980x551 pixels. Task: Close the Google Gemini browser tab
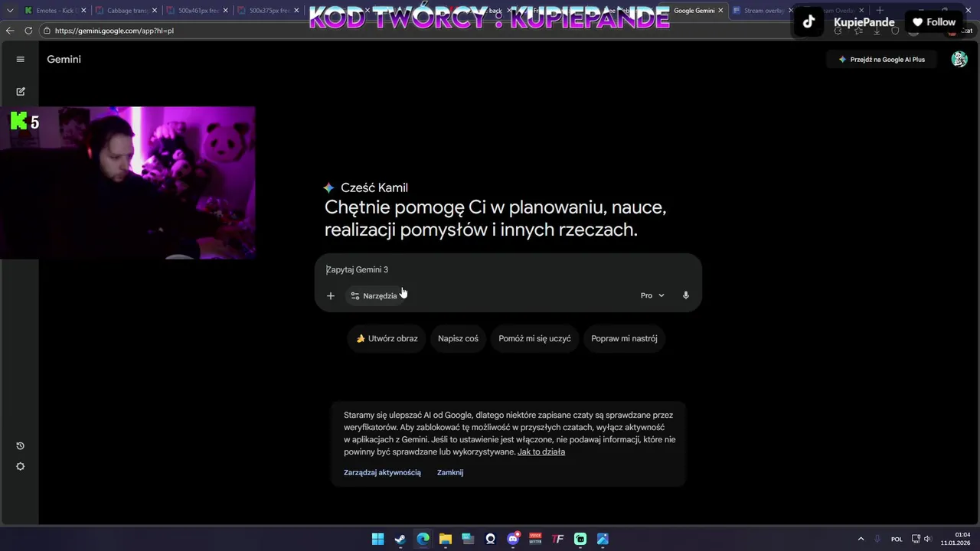click(x=720, y=11)
